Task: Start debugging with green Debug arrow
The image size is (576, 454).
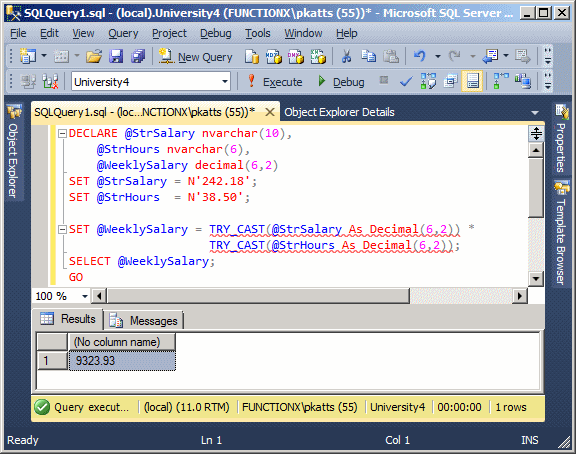Action: (x=342, y=82)
